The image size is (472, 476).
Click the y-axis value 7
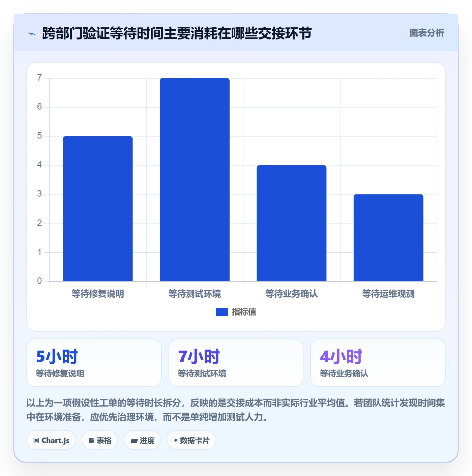click(x=39, y=78)
